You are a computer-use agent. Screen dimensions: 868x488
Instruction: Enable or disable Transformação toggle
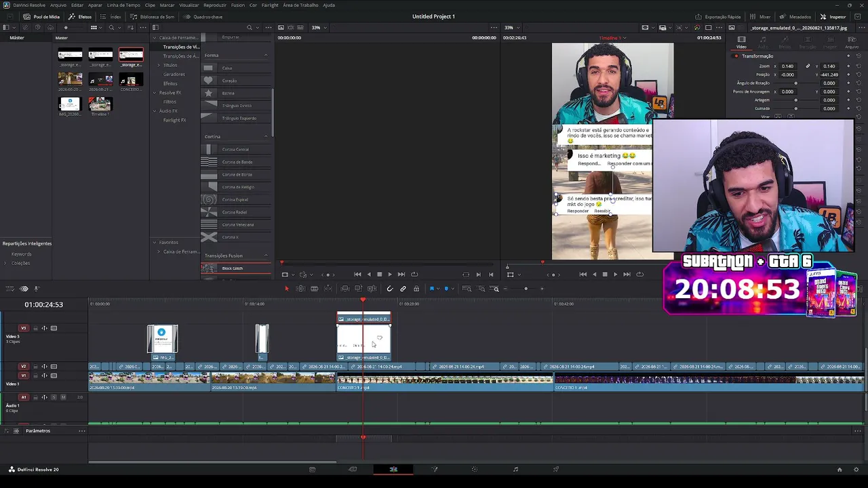736,56
